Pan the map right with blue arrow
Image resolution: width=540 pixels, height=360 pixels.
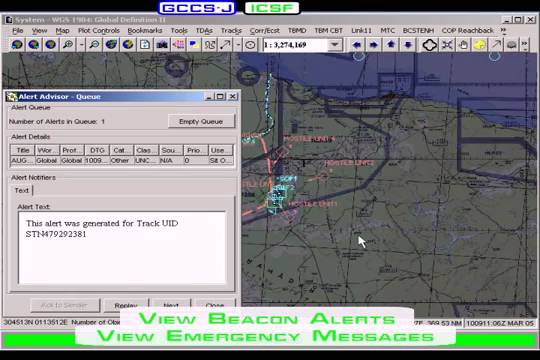pyautogui.click(x=374, y=45)
